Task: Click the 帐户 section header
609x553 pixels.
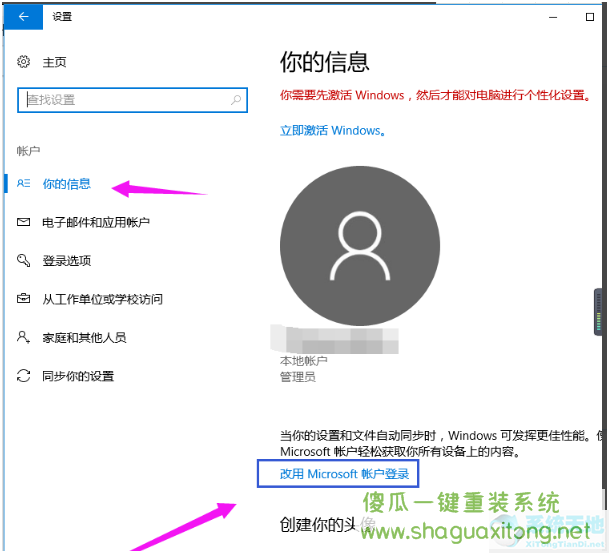Action: point(28,151)
